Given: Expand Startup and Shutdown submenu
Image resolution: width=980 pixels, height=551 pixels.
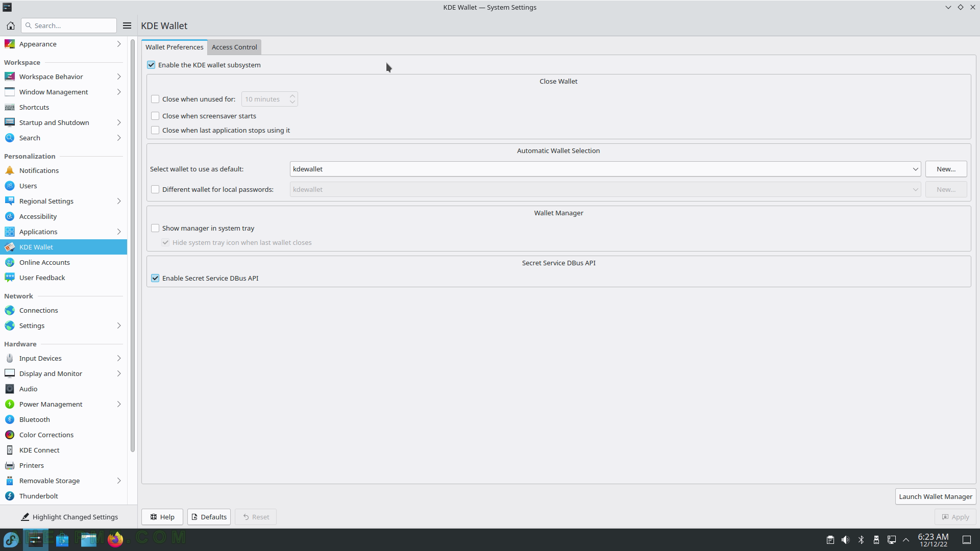Looking at the screenshot, I should (x=119, y=122).
